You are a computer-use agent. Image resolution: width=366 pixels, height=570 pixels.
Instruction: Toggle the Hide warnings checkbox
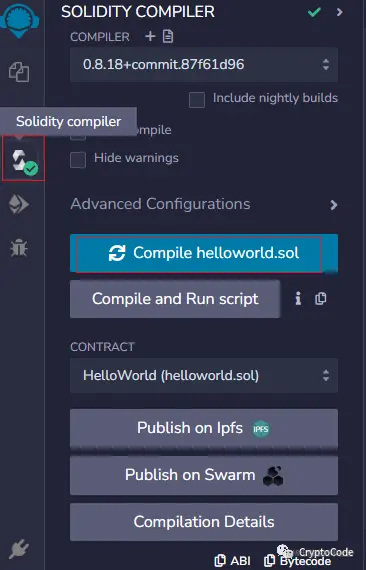point(78,160)
